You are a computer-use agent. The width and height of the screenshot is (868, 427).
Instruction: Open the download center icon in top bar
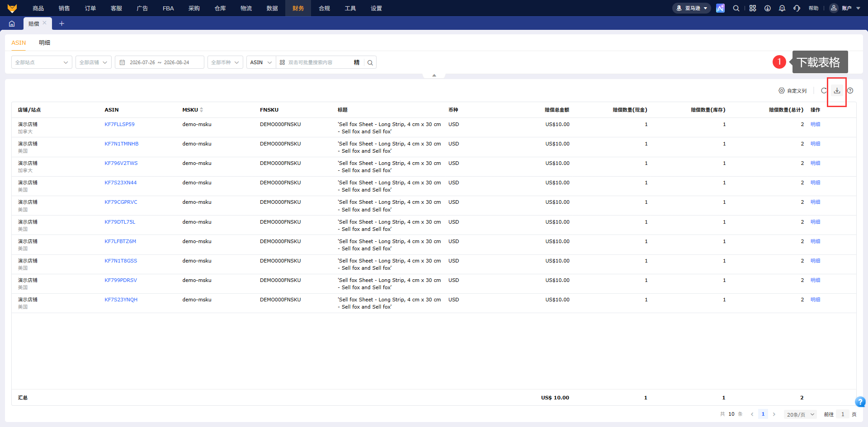click(768, 8)
